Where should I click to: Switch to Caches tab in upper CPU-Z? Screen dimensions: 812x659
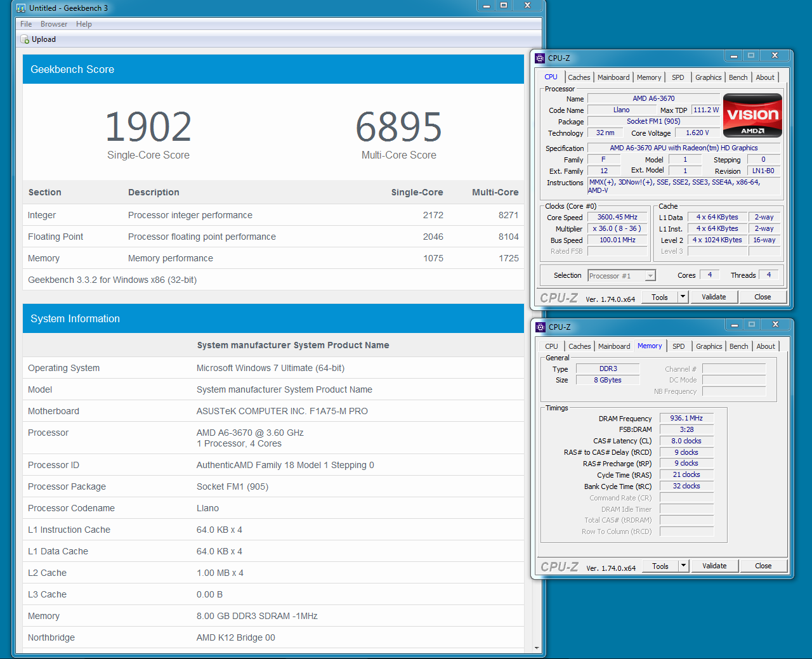[579, 77]
